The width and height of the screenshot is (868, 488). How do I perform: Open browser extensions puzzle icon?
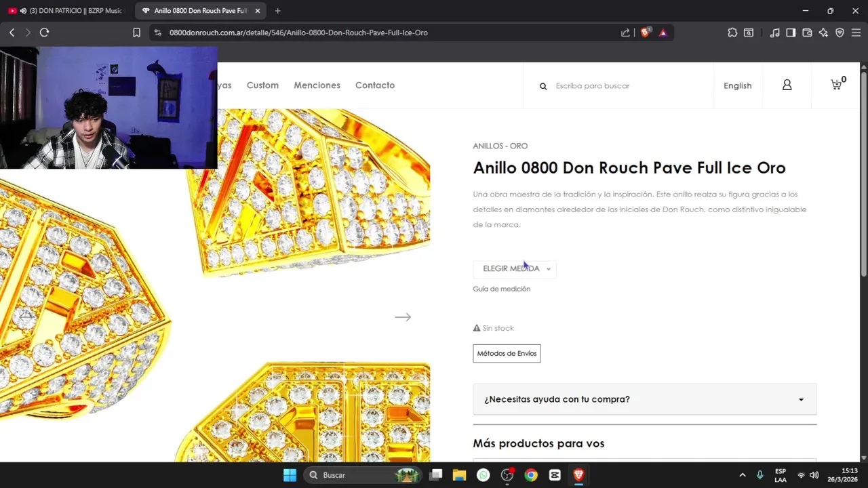click(x=732, y=33)
